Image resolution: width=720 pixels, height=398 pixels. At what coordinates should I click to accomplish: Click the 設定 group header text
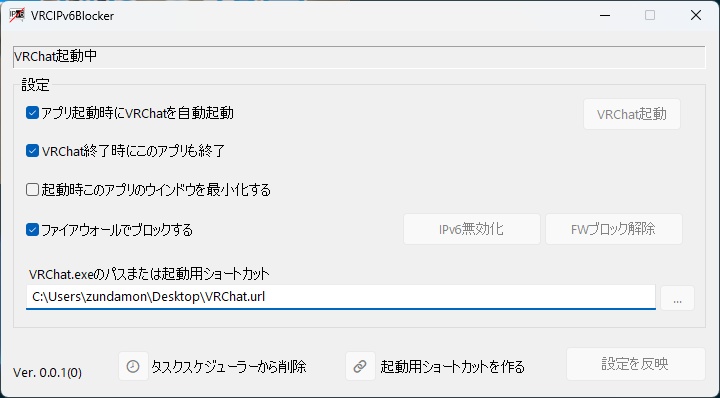[x=35, y=85]
